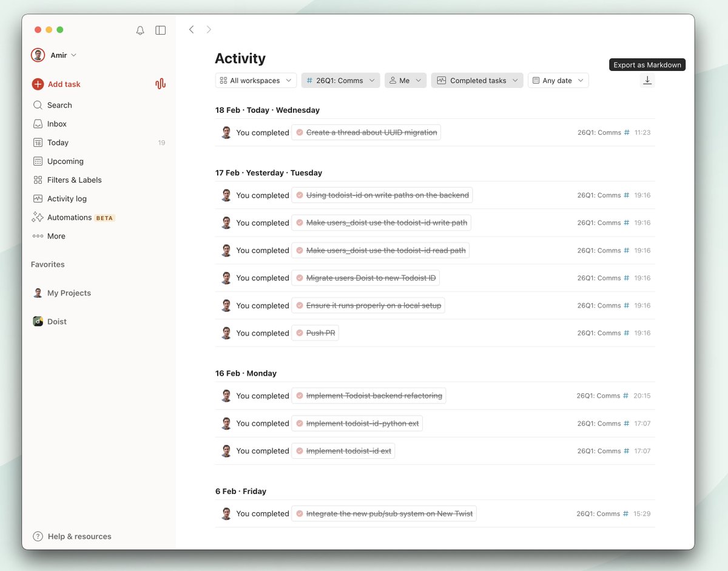
Task: Open the Completed tasks event filter
Action: click(477, 81)
